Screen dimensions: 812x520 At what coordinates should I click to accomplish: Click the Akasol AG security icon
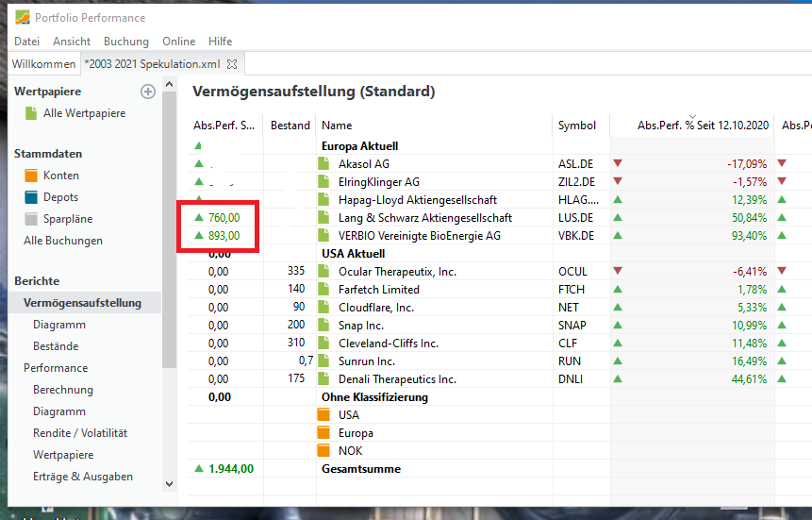(x=323, y=164)
